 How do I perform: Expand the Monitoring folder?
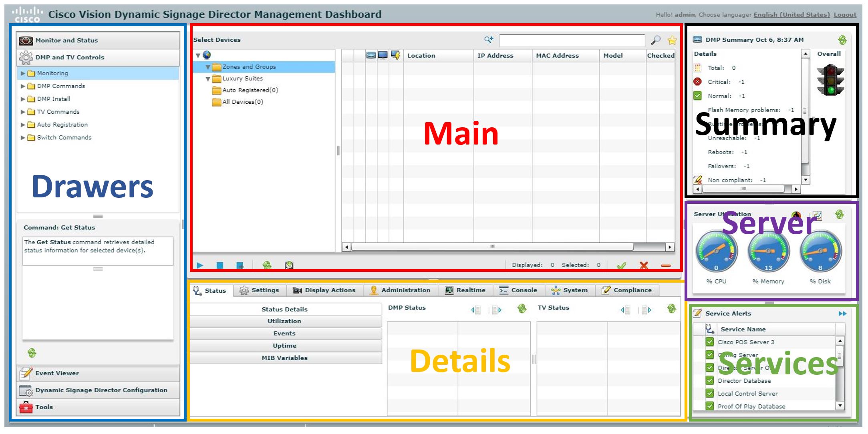[23, 73]
